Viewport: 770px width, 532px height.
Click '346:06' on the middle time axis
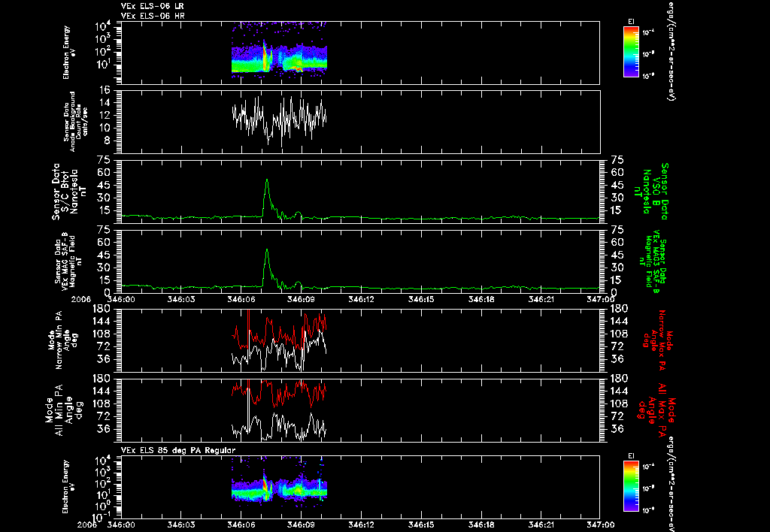[x=241, y=299]
